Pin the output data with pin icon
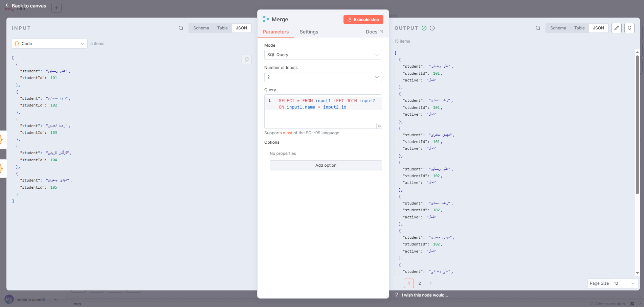The image size is (644, 307). click(629, 28)
